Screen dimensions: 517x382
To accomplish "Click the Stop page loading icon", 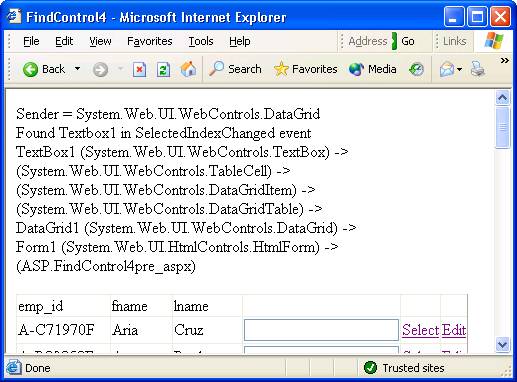I will coord(139,70).
